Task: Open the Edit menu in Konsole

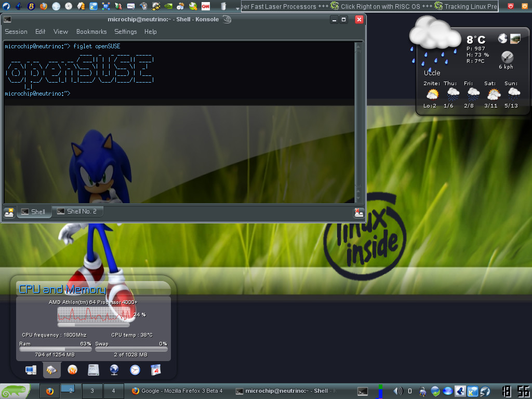Action: [x=40, y=32]
